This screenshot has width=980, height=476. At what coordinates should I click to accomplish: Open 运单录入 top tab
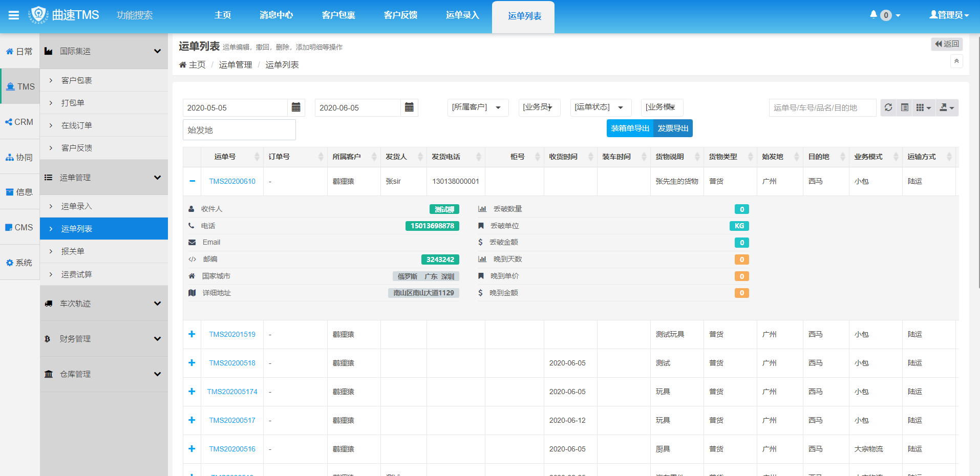tap(462, 15)
